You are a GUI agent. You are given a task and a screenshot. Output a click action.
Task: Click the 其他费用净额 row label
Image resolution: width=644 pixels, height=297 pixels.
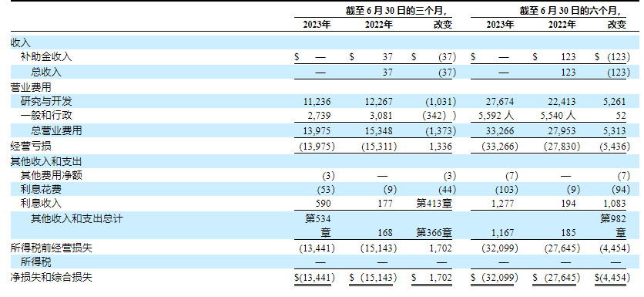coord(52,176)
